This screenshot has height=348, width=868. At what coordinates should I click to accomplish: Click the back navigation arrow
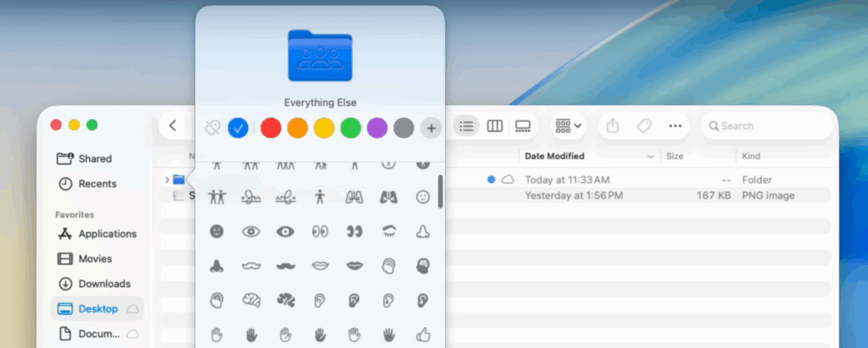point(173,126)
